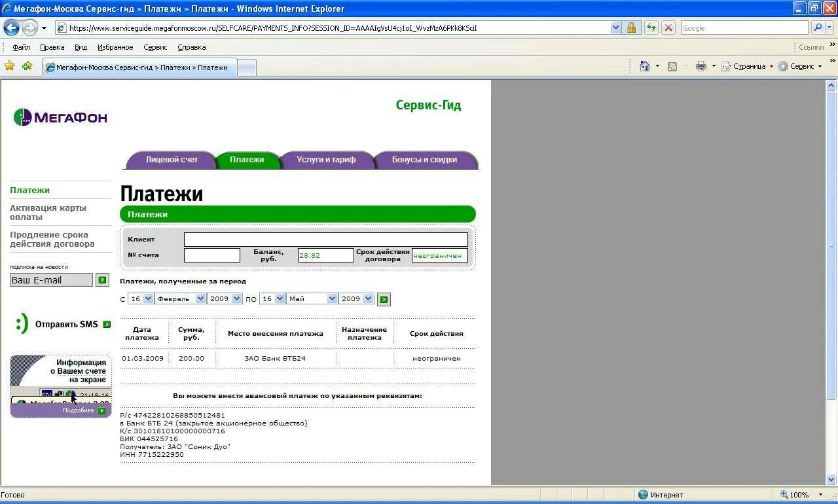Expand the address bar URL dropdown

click(x=615, y=27)
